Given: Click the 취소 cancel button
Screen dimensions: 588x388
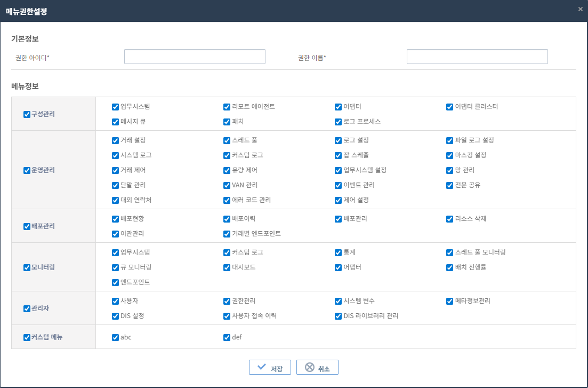Looking at the screenshot, I should pos(317,367).
